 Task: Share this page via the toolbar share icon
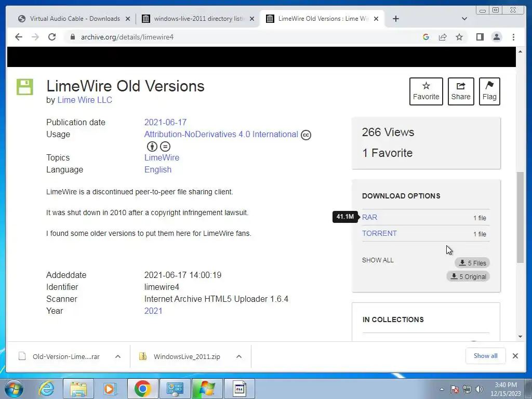pyautogui.click(x=443, y=37)
